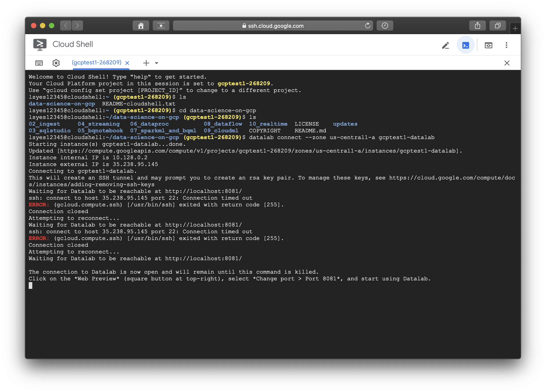The image size is (546, 392).
Task: Open the browser share button
Action: [477, 26]
